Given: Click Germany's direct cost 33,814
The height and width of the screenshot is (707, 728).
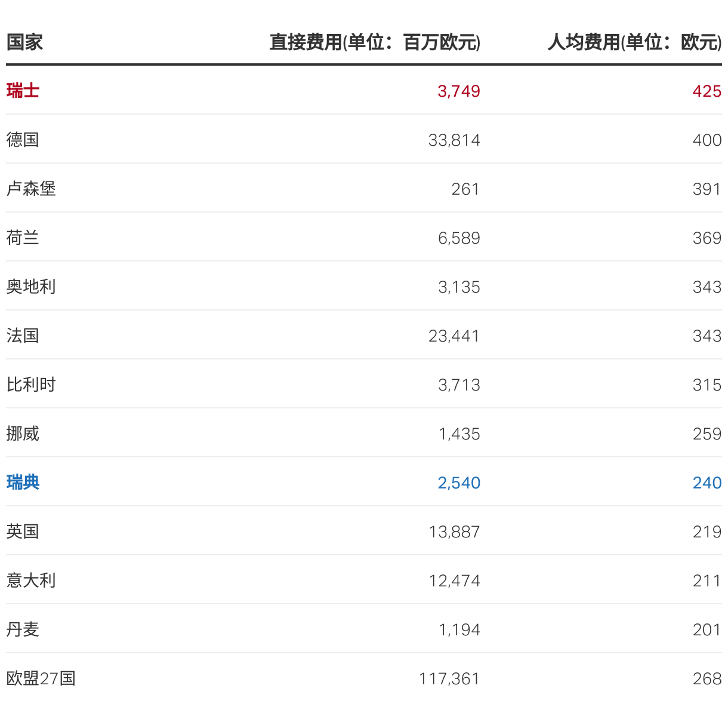Looking at the screenshot, I should [x=454, y=140].
